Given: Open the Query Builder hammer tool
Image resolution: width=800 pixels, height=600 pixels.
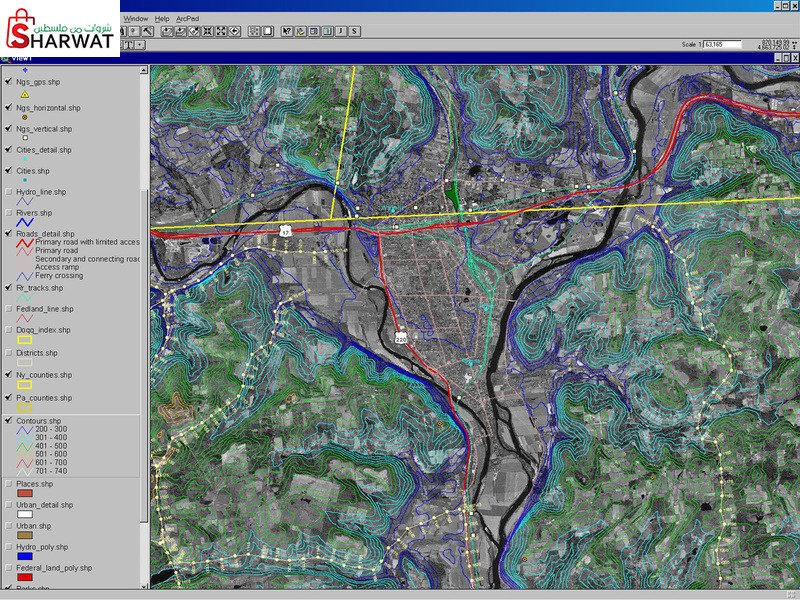Looking at the screenshot, I should (148, 31).
